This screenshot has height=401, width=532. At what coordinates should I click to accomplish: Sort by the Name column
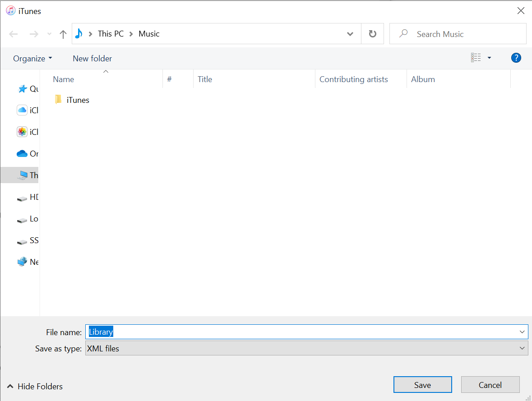64,79
